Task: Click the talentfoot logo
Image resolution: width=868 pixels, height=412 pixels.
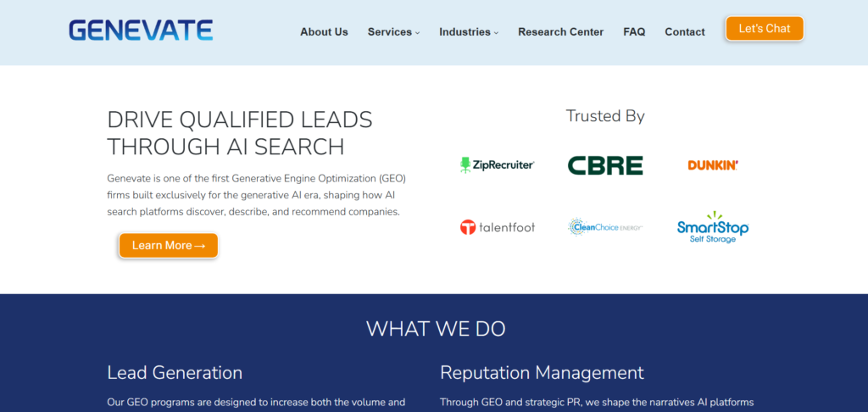Action: point(497,227)
